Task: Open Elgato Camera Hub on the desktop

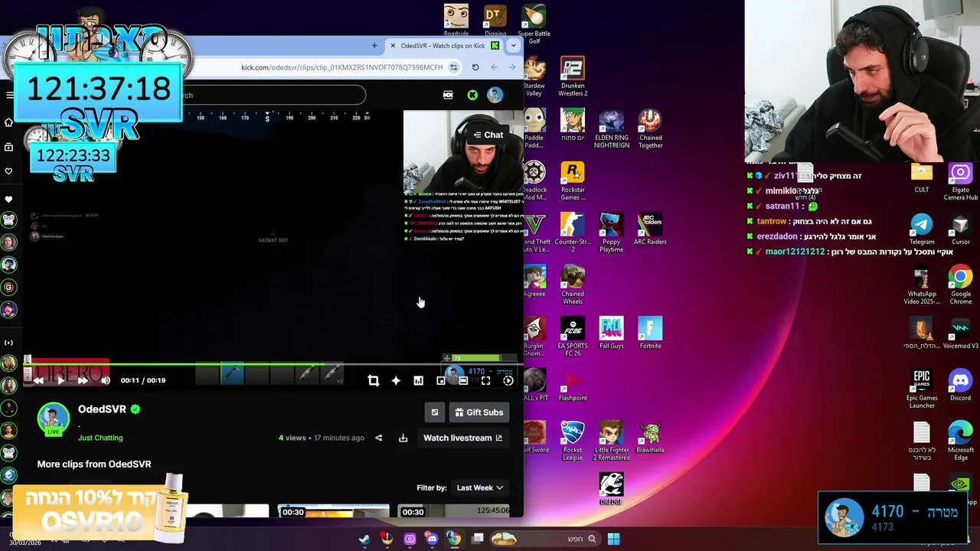Action: coord(960,181)
